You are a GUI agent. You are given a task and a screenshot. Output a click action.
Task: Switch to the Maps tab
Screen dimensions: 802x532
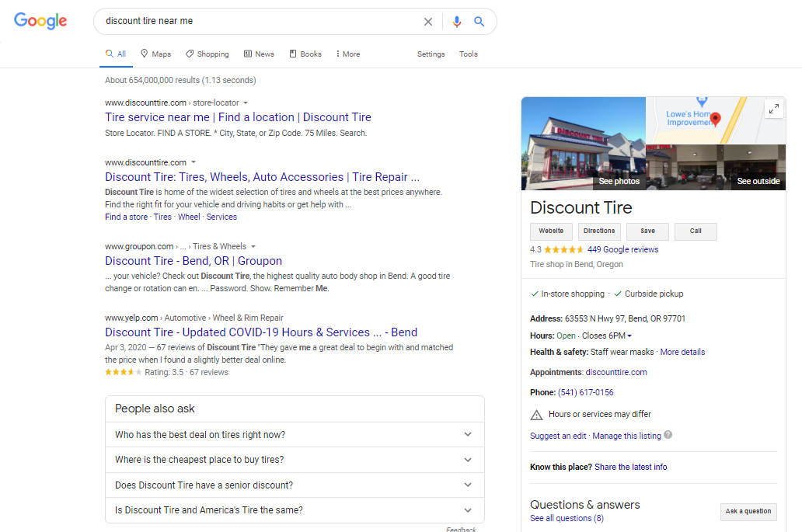click(156, 54)
